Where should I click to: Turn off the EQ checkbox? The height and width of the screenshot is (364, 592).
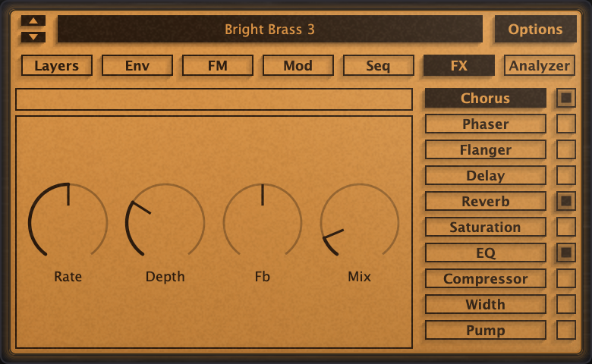pos(565,253)
